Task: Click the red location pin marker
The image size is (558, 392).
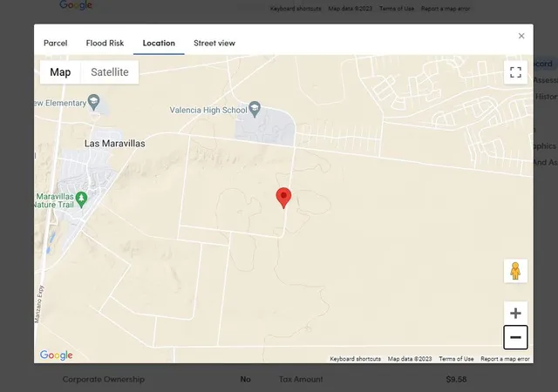Action: click(283, 198)
